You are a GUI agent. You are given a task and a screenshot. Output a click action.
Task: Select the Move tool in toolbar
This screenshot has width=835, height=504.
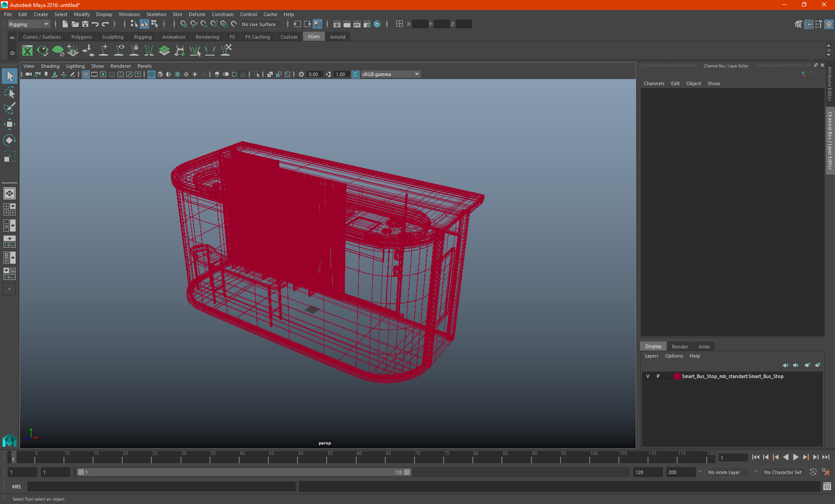pyautogui.click(x=9, y=123)
